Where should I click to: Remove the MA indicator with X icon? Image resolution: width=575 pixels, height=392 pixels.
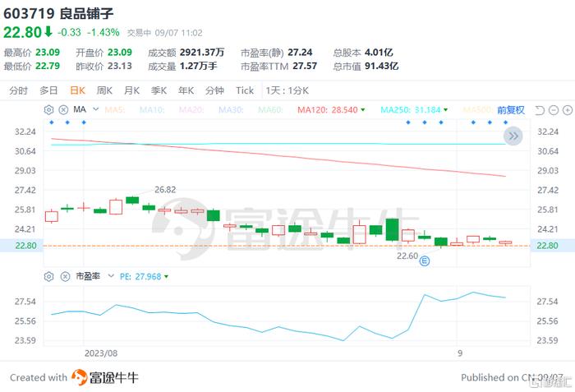coord(63,110)
